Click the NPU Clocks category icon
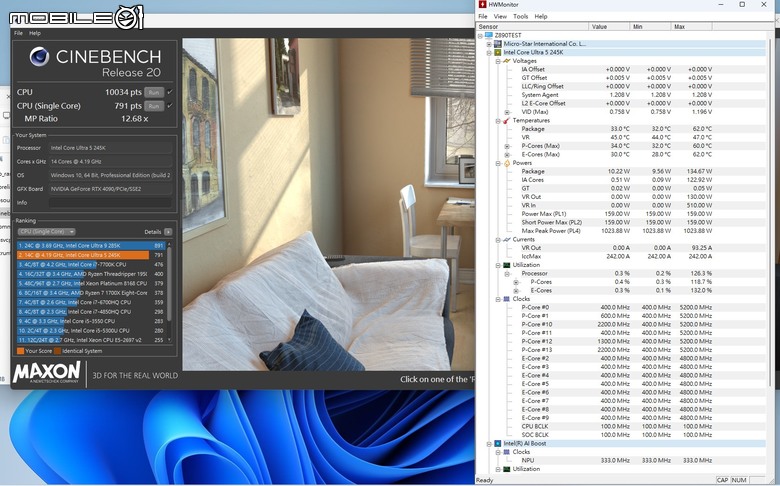 click(506, 452)
